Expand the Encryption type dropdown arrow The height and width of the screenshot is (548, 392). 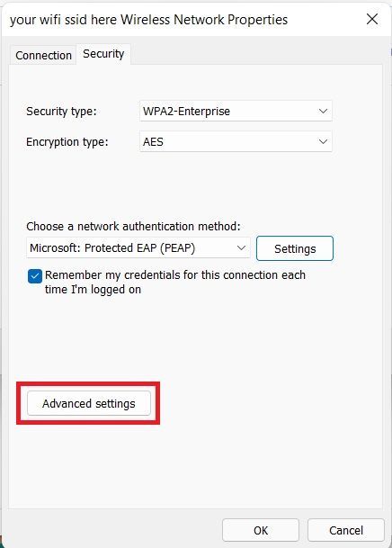323,141
